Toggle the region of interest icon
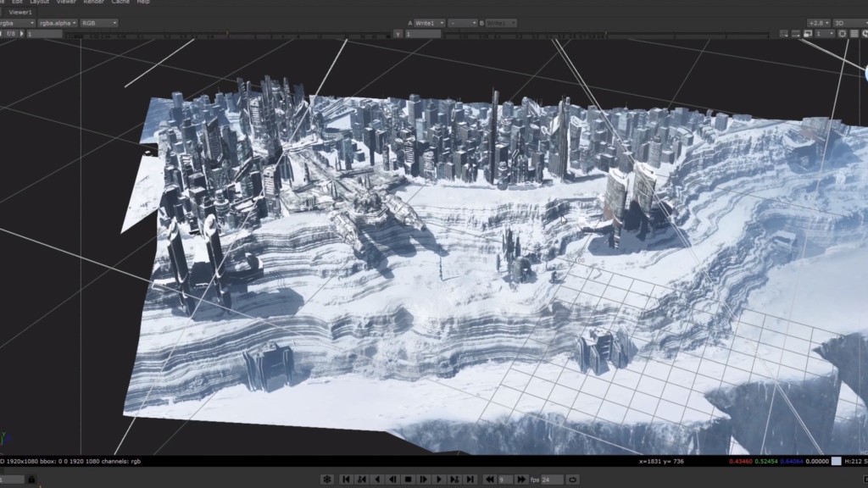This screenshot has width=868, height=488. 784,34
